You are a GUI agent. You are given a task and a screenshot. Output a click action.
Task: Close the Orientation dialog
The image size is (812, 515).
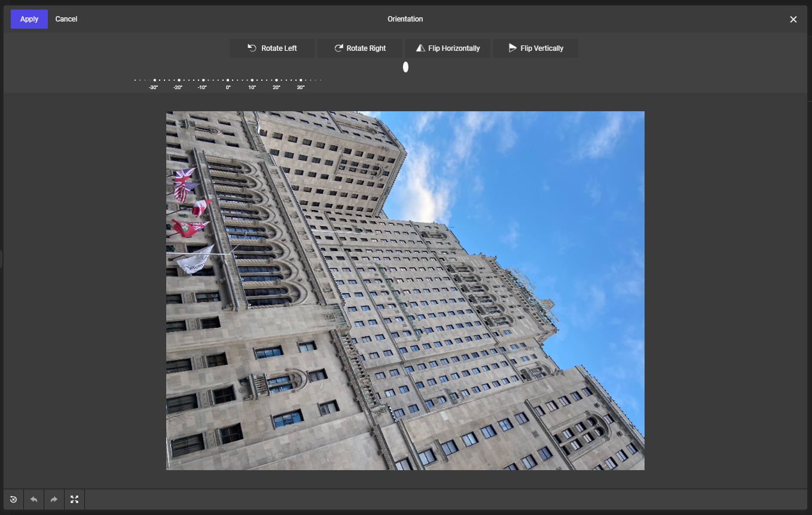(x=793, y=19)
